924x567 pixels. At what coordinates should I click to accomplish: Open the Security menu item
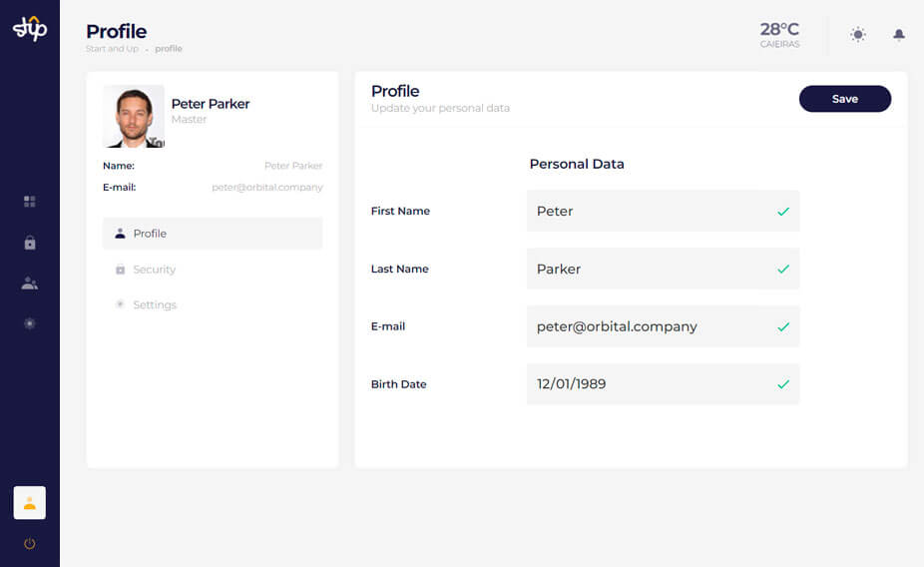(154, 270)
